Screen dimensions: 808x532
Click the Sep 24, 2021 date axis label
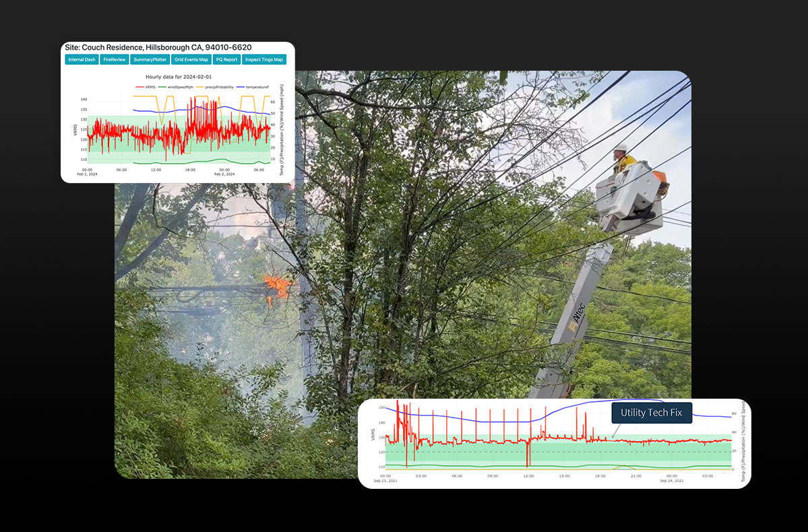671,481
